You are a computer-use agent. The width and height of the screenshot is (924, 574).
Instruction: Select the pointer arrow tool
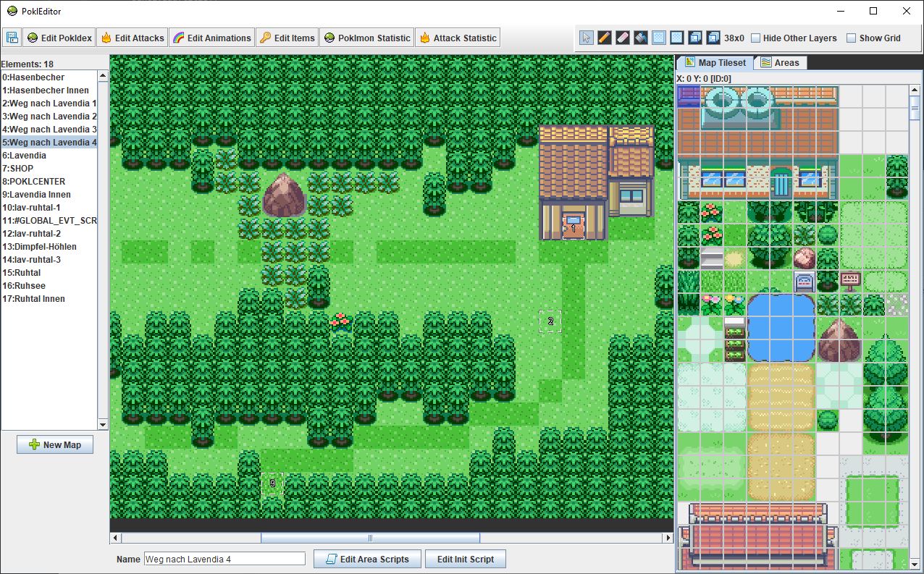587,38
